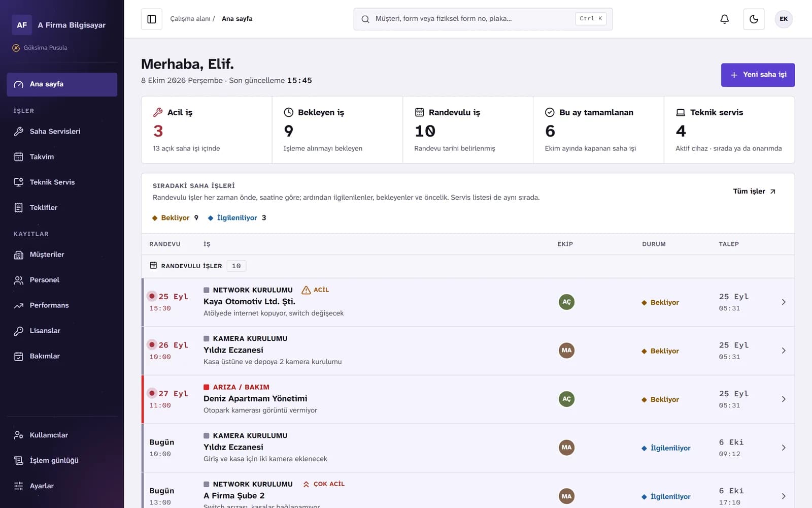Click Çalışma alanı breadcrumb
The image size is (812, 508).
click(190, 19)
